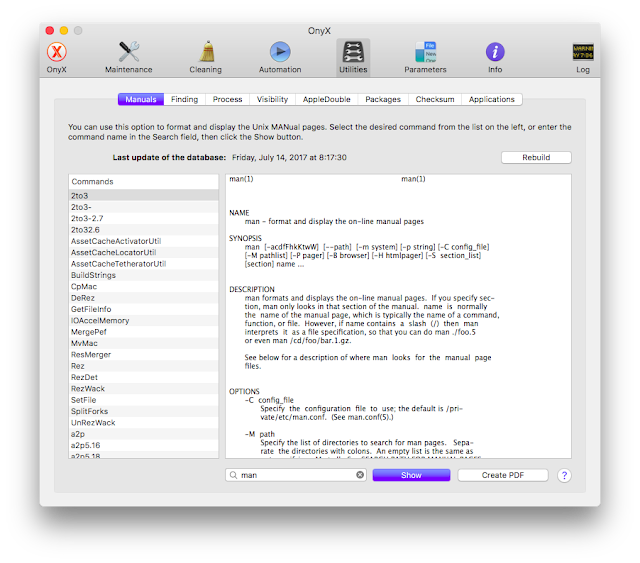Select the ResMerger command
The image size is (640, 563).
click(143, 354)
